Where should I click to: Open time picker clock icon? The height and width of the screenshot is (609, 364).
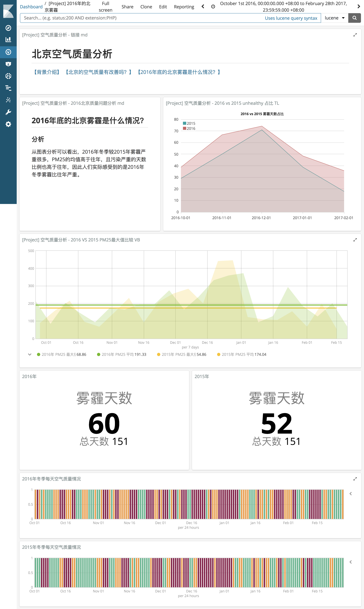tap(213, 7)
